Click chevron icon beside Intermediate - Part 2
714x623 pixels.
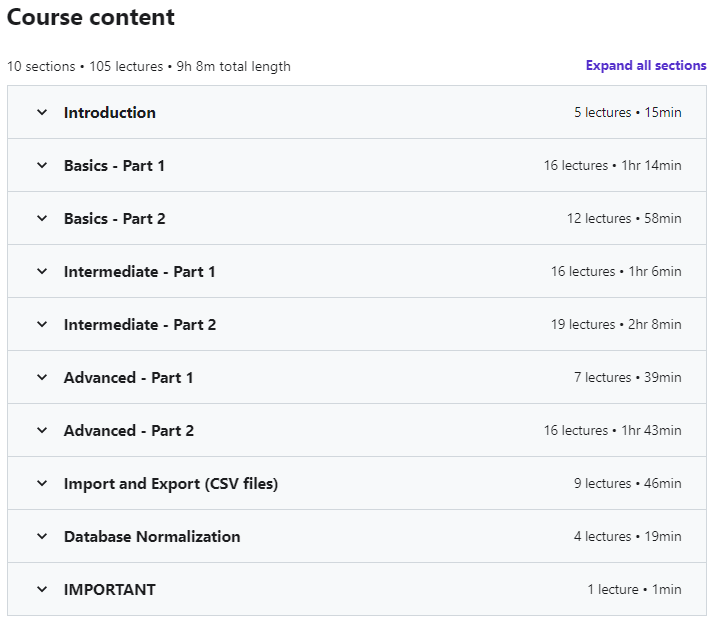[x=42, y=325]
